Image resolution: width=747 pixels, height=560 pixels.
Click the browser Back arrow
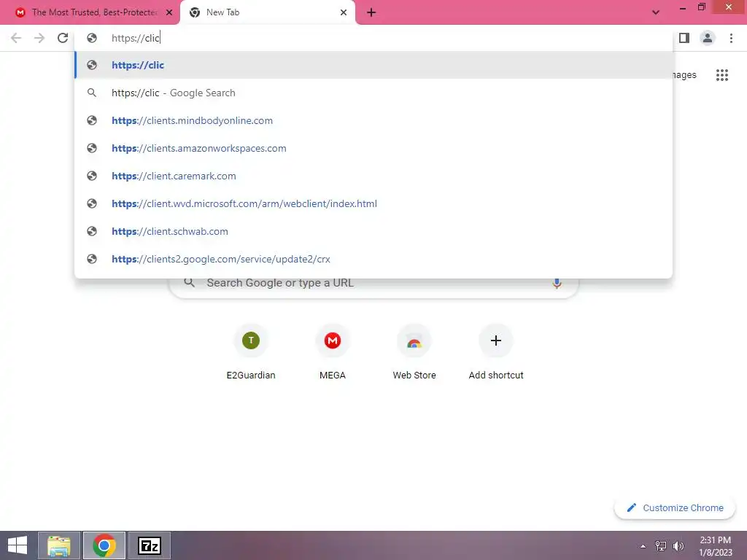16,38
